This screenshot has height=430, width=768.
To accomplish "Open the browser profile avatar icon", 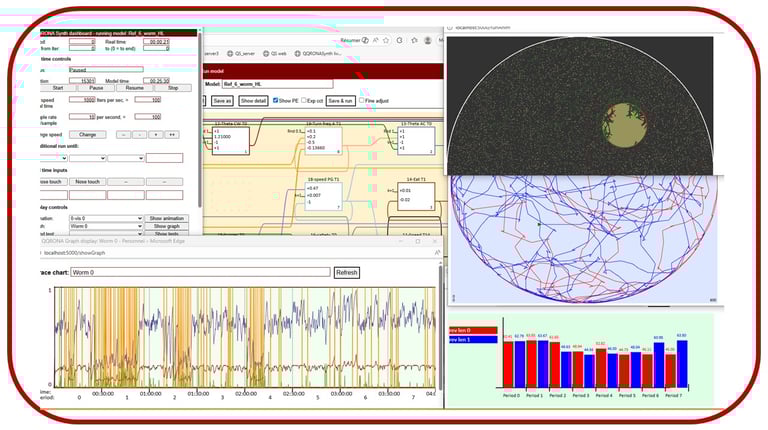I will pos(429,40).
